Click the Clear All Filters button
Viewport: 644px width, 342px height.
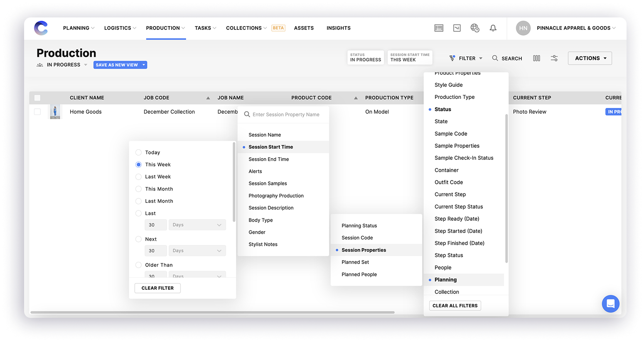tap(455, 305)
